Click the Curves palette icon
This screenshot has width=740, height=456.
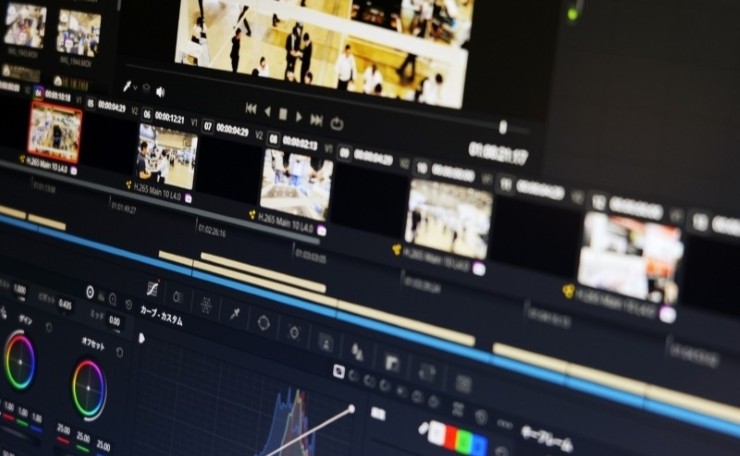152,289
